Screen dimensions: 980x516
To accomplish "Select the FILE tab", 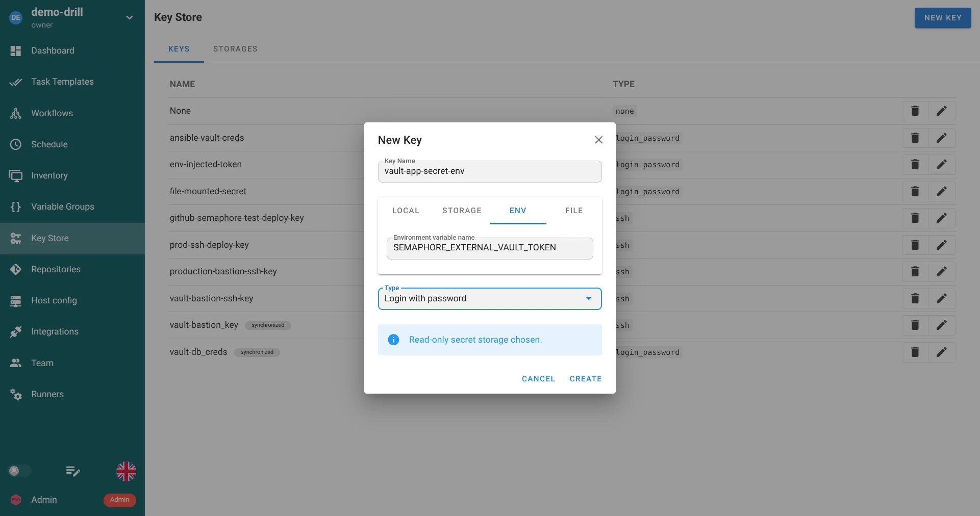I will point(574,211).
